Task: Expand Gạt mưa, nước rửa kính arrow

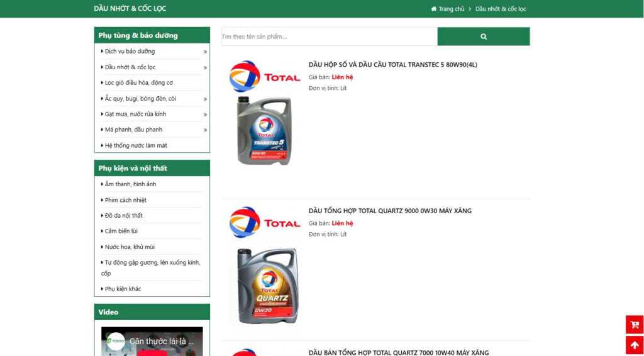Action: [205, 114]
